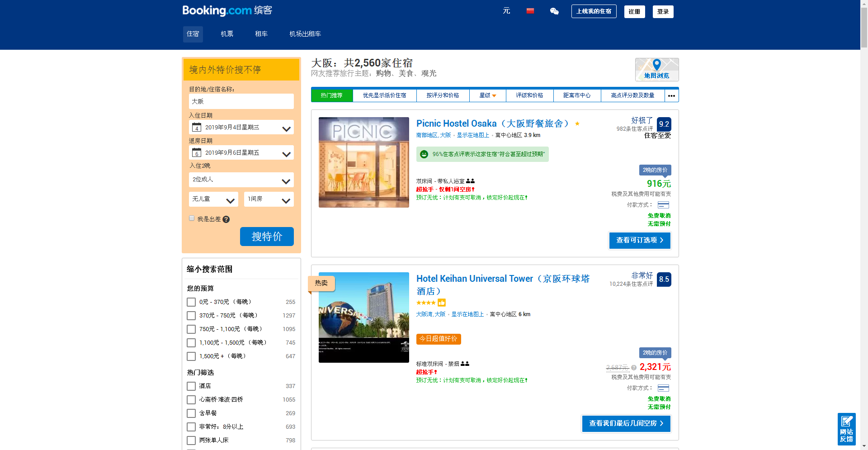The width and height of the screenshot is (868, 450).
Task: Click Hotel Keihan four-star rating icons
Action: point(426,303)
